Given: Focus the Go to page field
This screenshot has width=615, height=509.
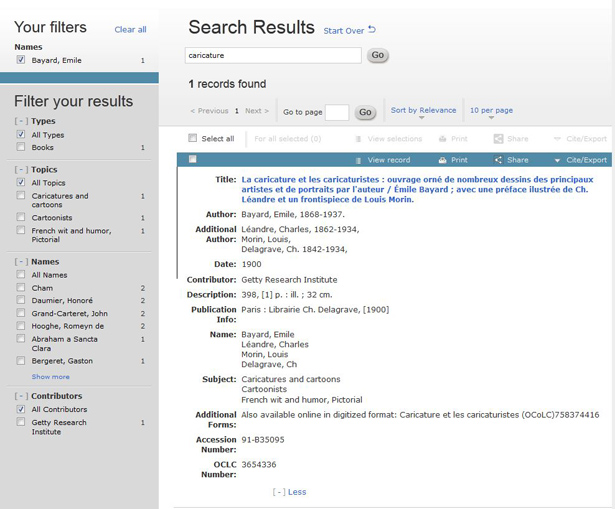Looking at the screenshot, I should tap(337, 113).
